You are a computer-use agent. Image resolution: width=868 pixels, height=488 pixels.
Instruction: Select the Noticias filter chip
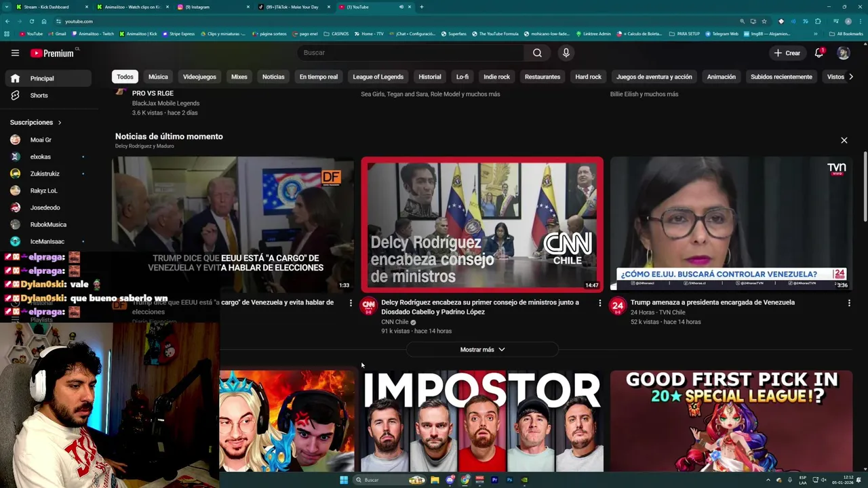(273, 77)
